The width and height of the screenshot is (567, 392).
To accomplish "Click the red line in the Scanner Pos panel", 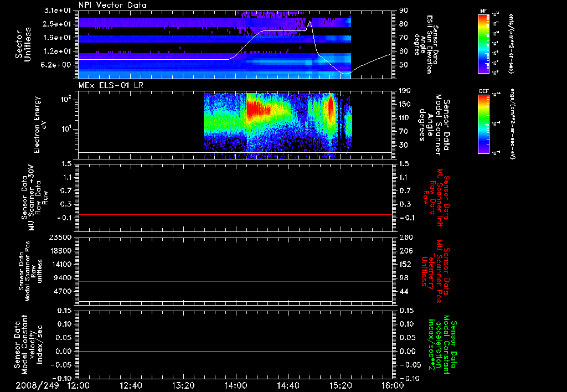I will click(235, 281).
